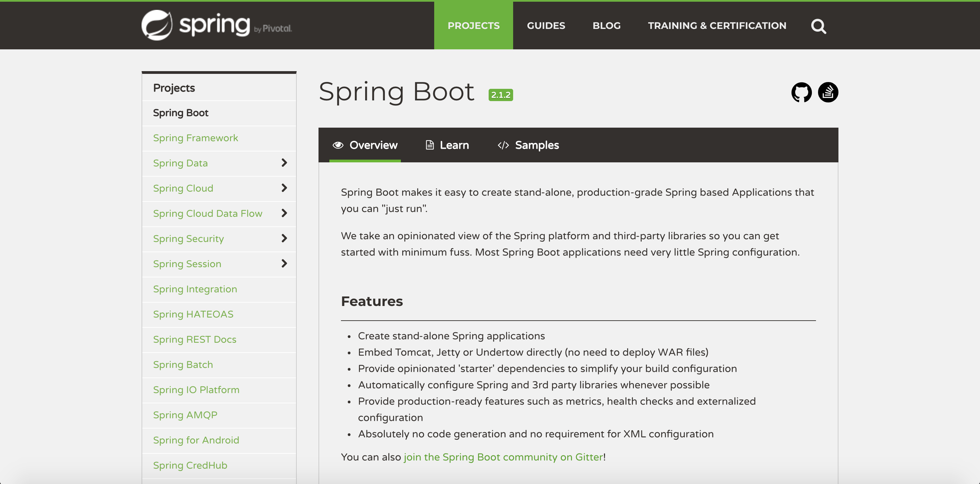Viewport: 980px width, 484px height.
Task: Open Spring Integration in the sidebar
Action: [x=195, y=289]
